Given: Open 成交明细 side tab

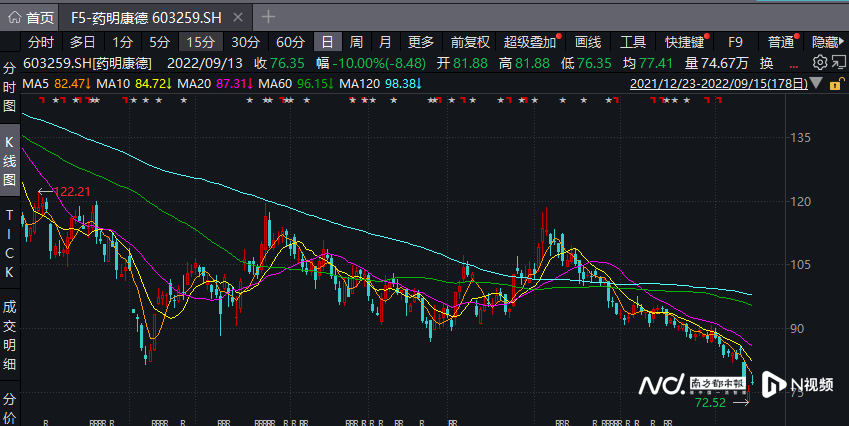Looking at the screenshot, I should coord(9,336).
